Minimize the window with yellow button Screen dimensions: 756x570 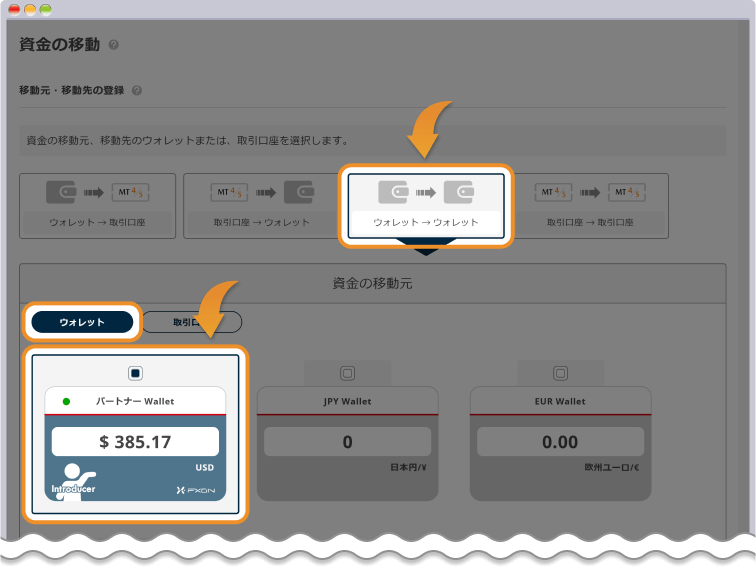30,10
